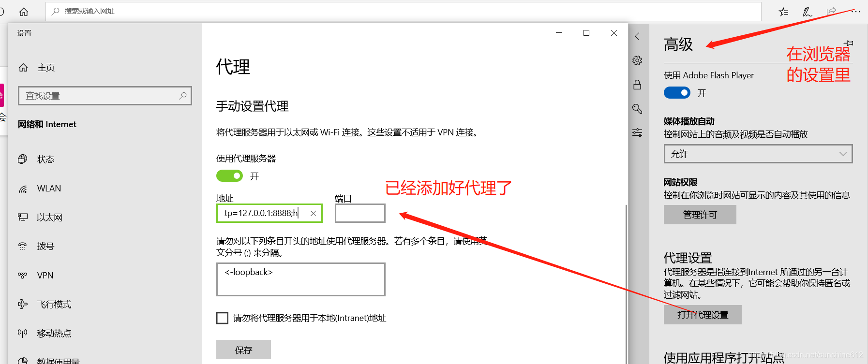868x364 pixels.
Task: Expand the media autoplay dropdown set to 允许
Action: [758, 154]
